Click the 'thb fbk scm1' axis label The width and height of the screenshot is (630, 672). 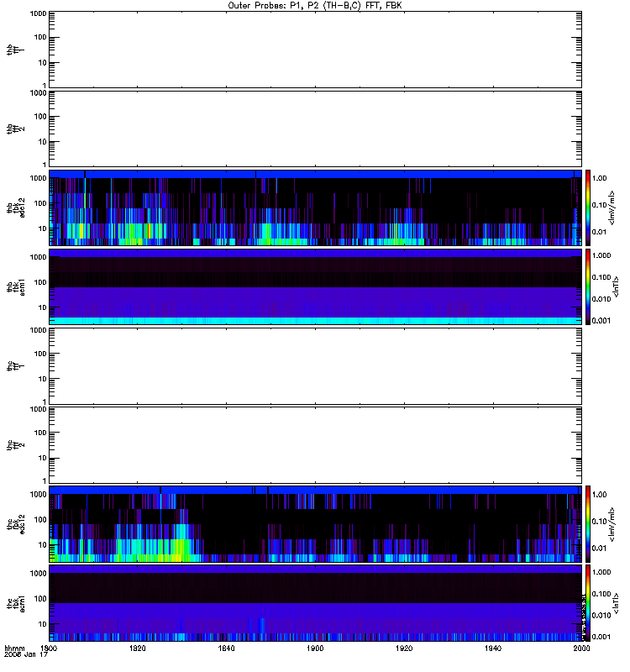(15, 286)
